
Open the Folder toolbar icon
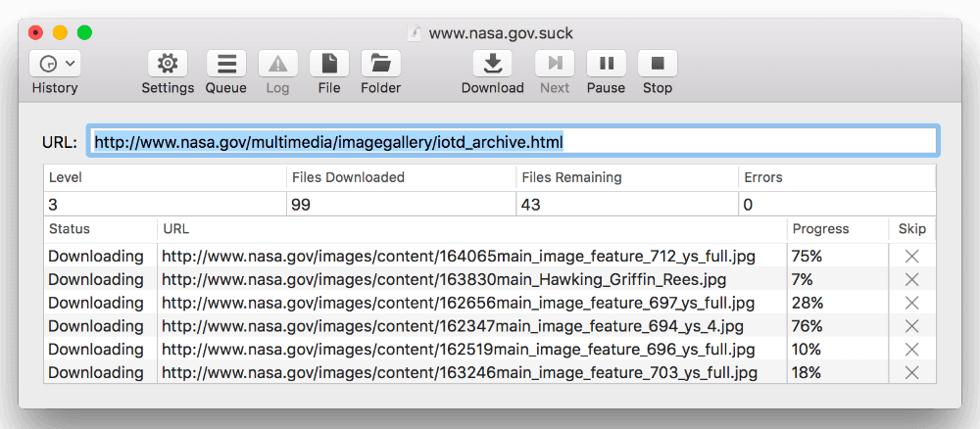[x=380, y=63]
